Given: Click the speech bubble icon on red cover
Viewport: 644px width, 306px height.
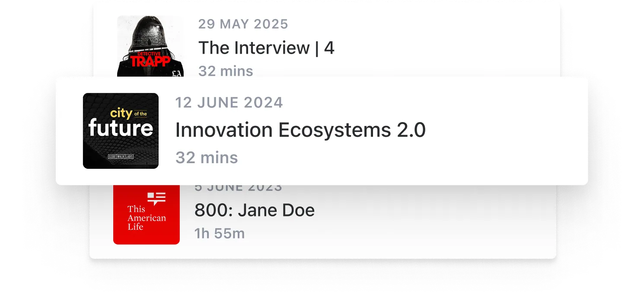Looking at the screenshot, I should 156,199.
